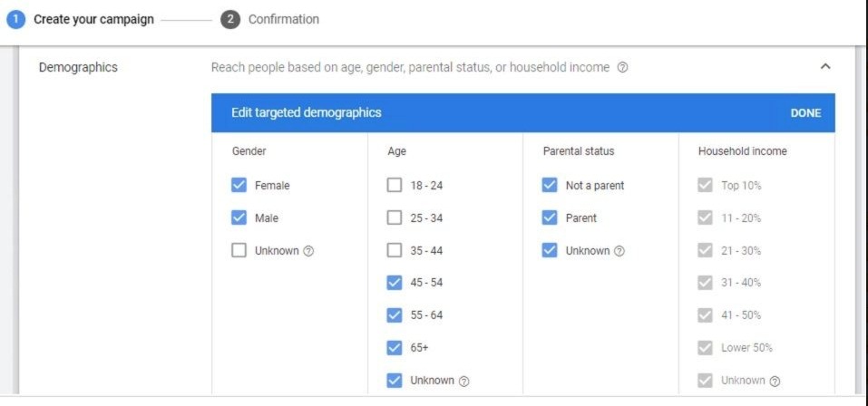Click step 1 circle icon

[15, 19]
